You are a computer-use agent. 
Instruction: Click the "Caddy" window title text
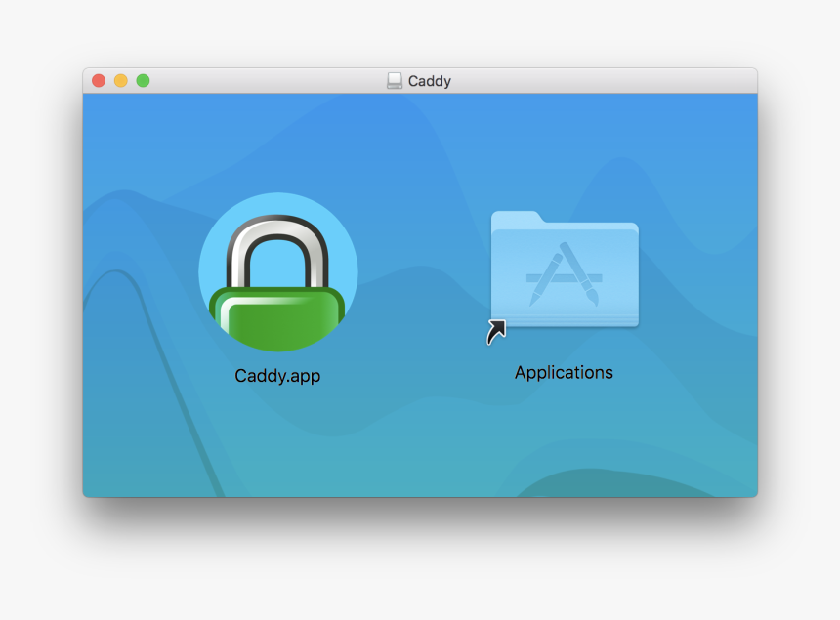coord(430,81)
